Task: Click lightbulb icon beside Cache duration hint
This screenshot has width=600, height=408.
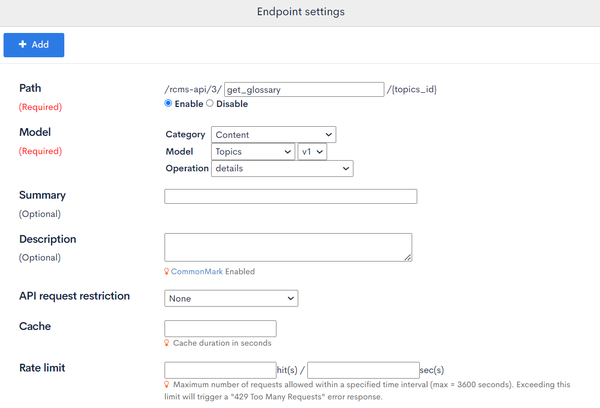Action: tap(166, 343)
